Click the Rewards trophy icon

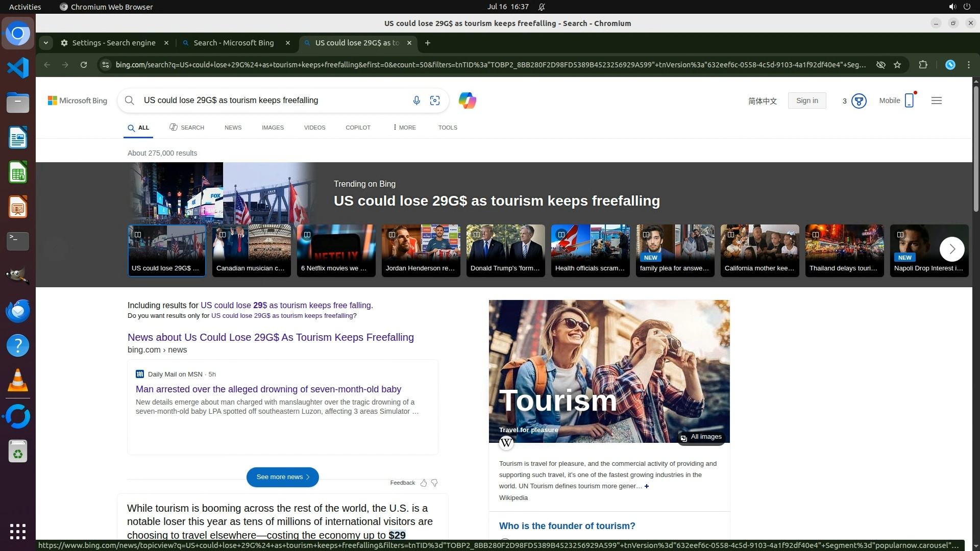pos(859,101)
